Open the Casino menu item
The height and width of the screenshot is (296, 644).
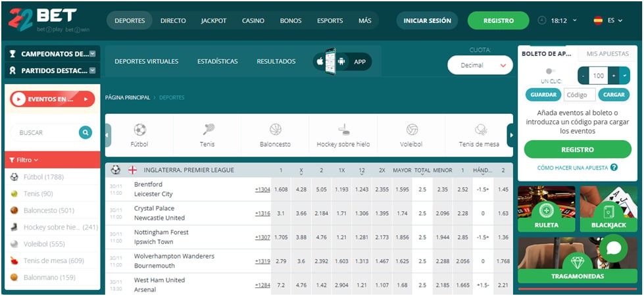click(x=253, y=20)
